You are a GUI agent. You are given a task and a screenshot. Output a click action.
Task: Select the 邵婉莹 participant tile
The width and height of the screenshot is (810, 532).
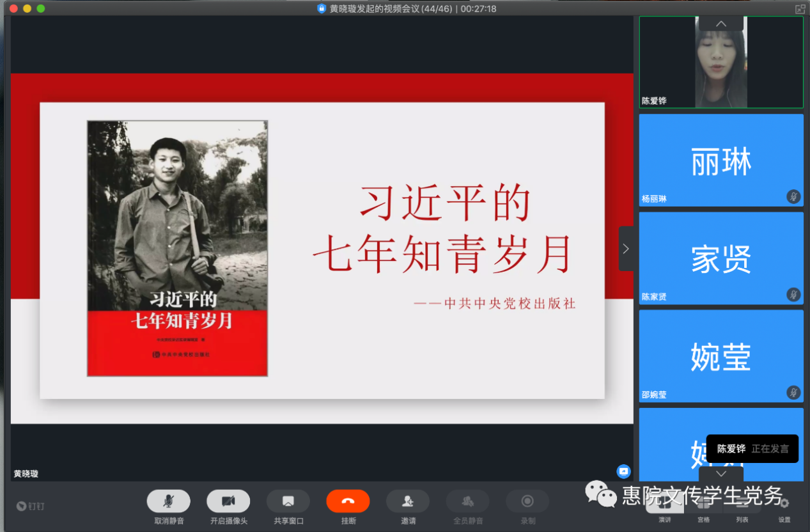(721, 356)
